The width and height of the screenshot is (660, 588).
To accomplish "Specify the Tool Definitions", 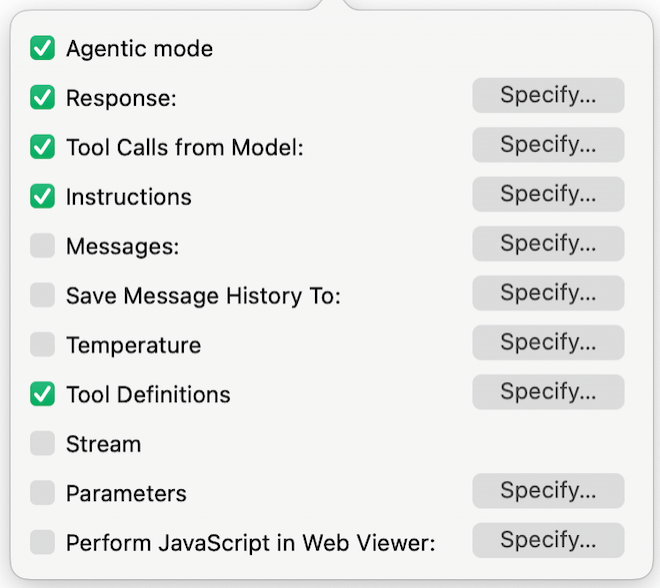I will coord(548,392).
